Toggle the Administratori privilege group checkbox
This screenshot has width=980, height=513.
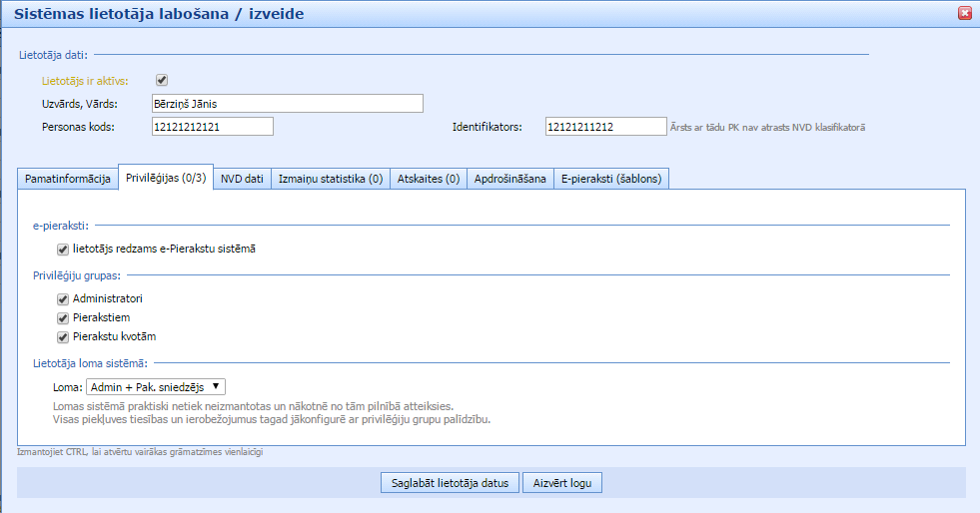[x=63, y=298]
